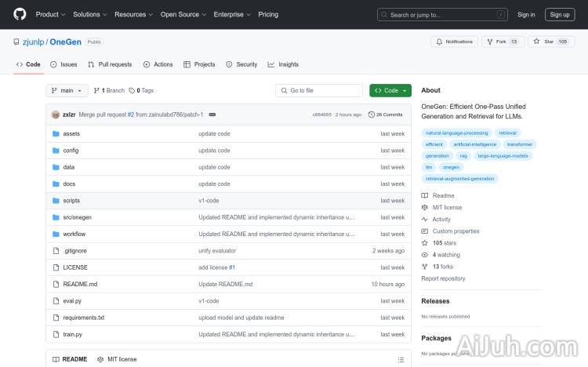Select the retrieval-augmented-generation topic tag
The image size is (588, 367).
(x=459, y=179)
